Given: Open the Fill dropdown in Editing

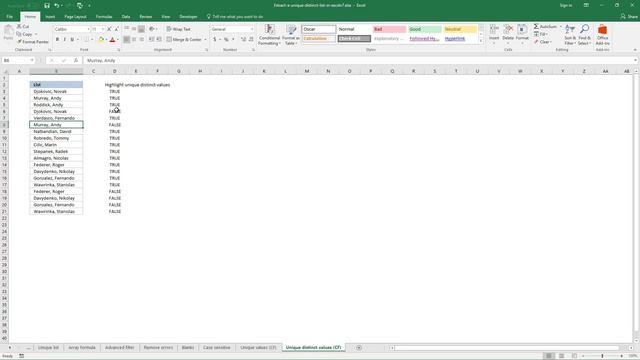Looking at the screenshot, I should click(541, 34).
